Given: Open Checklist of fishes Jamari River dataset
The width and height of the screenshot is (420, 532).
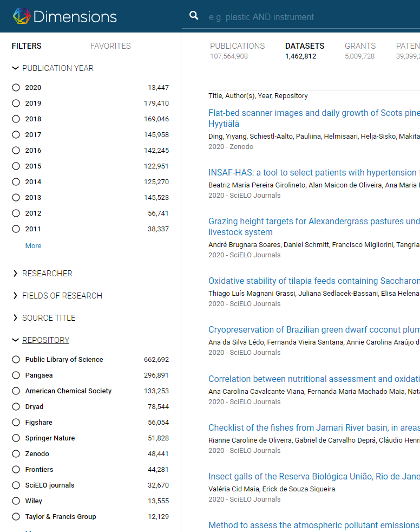Looking at the screenshot, I should [314, 428].
